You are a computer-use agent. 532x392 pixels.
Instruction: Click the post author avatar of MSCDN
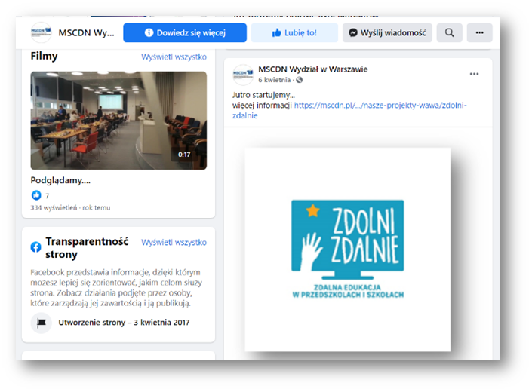click(x=243, y=75)
